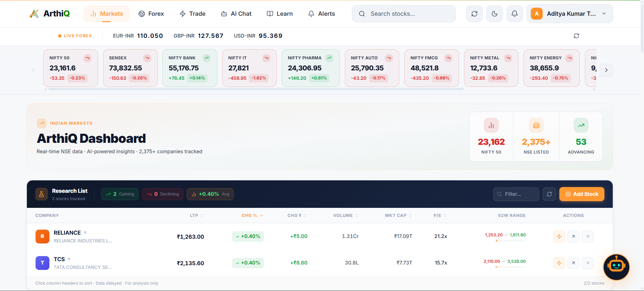Open the Markets tab

(106, 14)
